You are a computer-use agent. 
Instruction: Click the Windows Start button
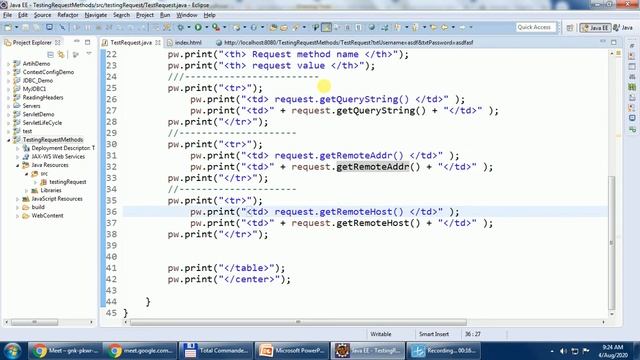(12, 351)
